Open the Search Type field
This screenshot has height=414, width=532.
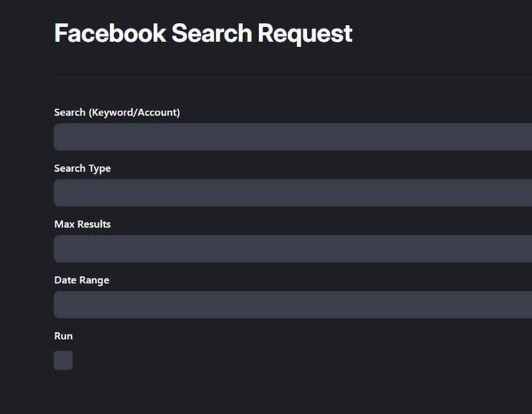point(292,192)
